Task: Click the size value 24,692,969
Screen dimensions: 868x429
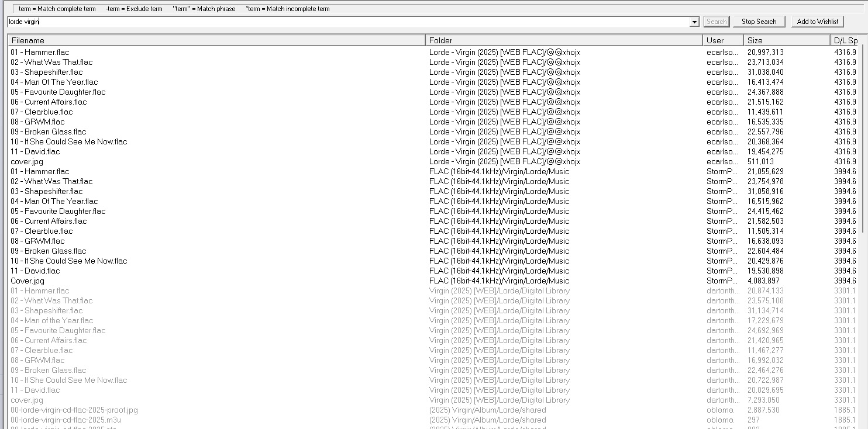Action: pyautogui.click(x=766, y=330)
